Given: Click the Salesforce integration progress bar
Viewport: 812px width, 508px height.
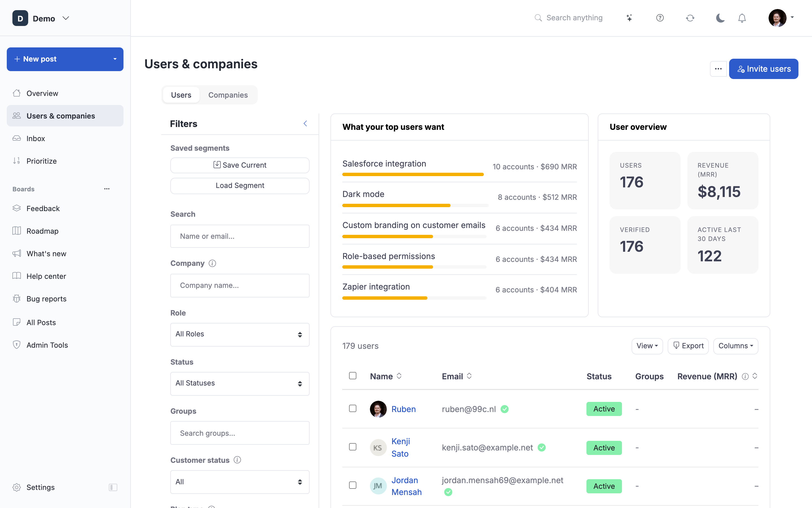Looking at the screenshot, I should 413,174.
